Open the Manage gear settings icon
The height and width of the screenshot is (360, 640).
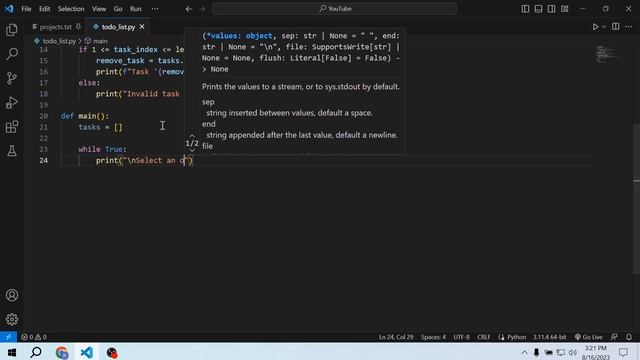[x=12, y=319]
